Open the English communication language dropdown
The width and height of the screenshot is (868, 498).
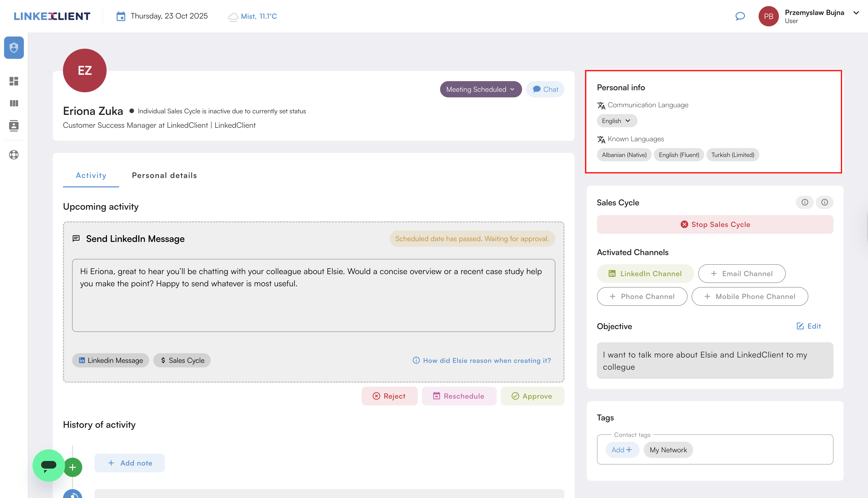(x=616, y=121)
